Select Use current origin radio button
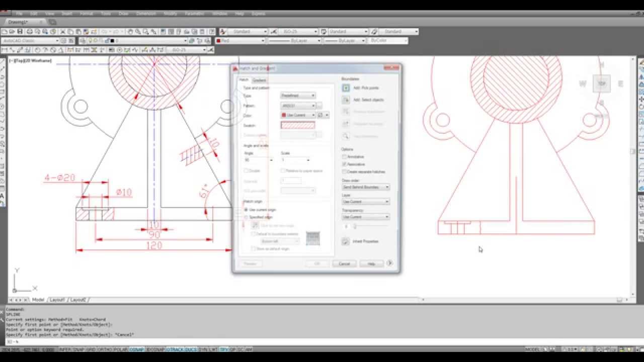Screen dimensions: 644x362 click(x=246, y=210)
